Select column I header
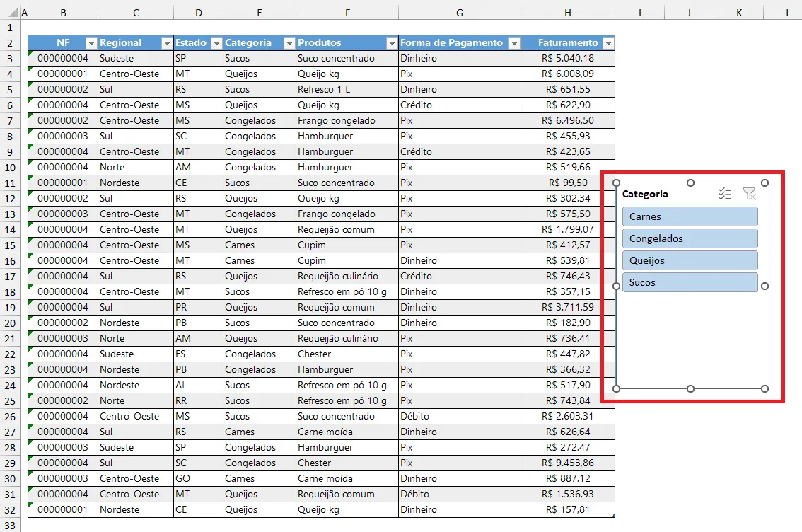This screenshot has height=532, width=802. [x=640, y=13]
